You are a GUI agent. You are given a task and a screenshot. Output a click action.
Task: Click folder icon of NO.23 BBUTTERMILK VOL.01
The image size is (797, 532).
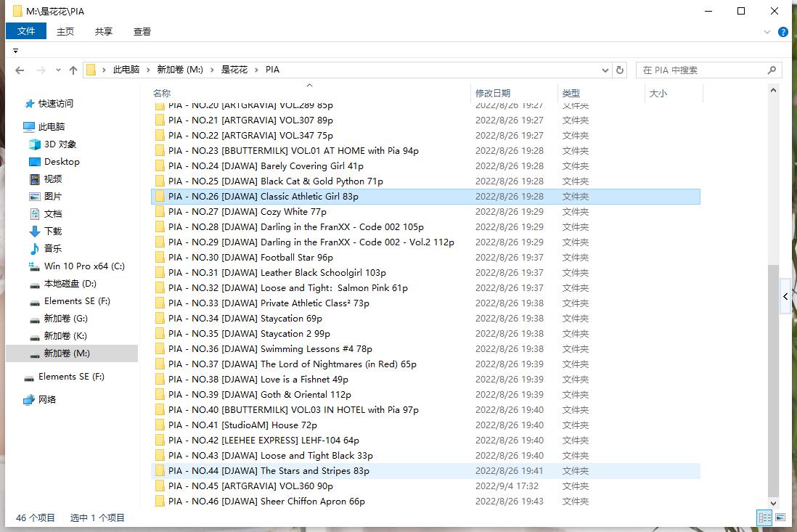(x=160, y=151)
